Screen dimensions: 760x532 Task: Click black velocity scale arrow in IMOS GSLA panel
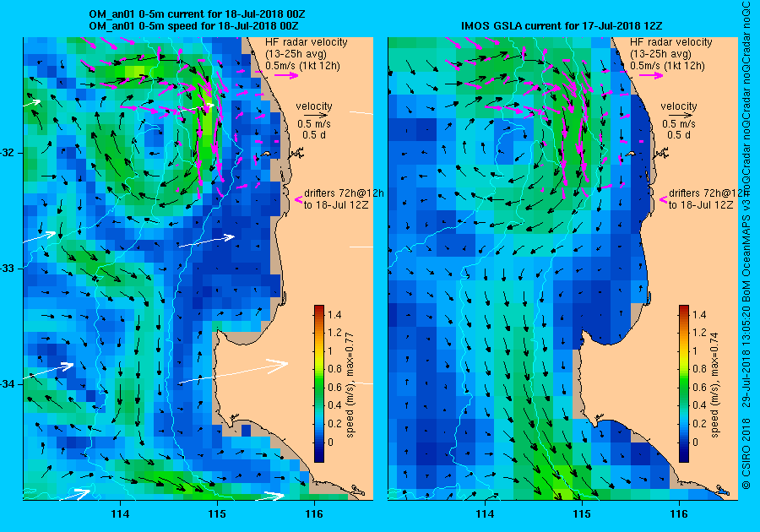pyautogui.click(x=681, y=116)
